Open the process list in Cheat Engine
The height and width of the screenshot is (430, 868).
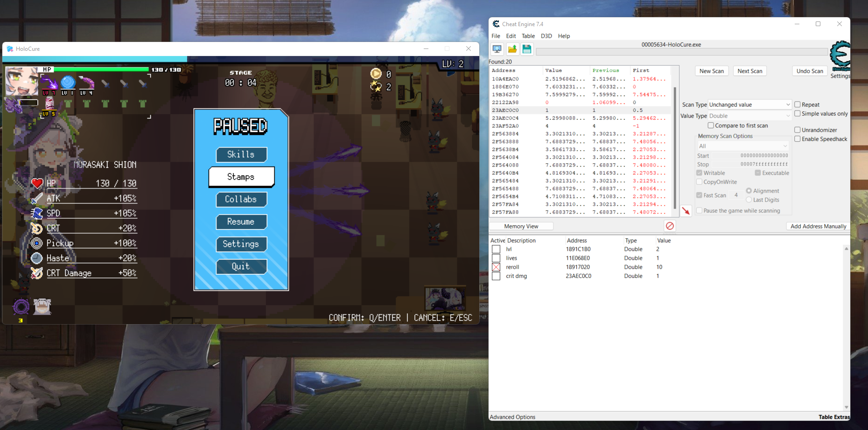click(497, 49)
